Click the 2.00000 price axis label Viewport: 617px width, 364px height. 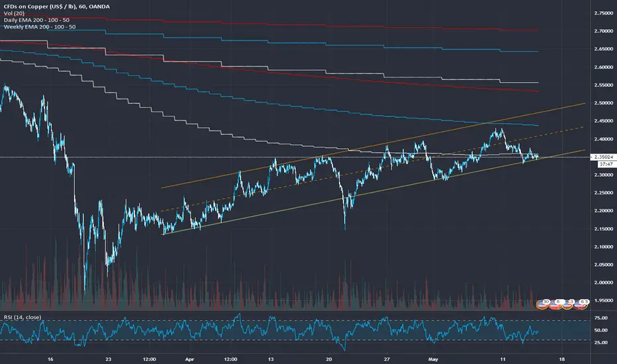(x=604, y=283)
